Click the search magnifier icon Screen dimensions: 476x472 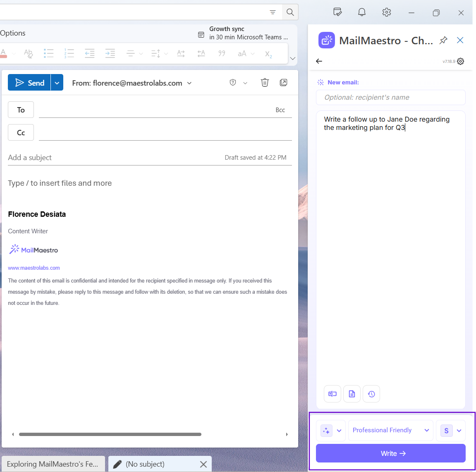[x=290, y=12]
